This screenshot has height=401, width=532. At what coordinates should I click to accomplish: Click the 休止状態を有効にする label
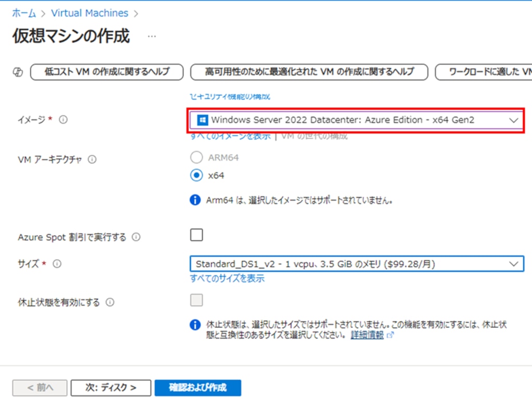point(59,302)
